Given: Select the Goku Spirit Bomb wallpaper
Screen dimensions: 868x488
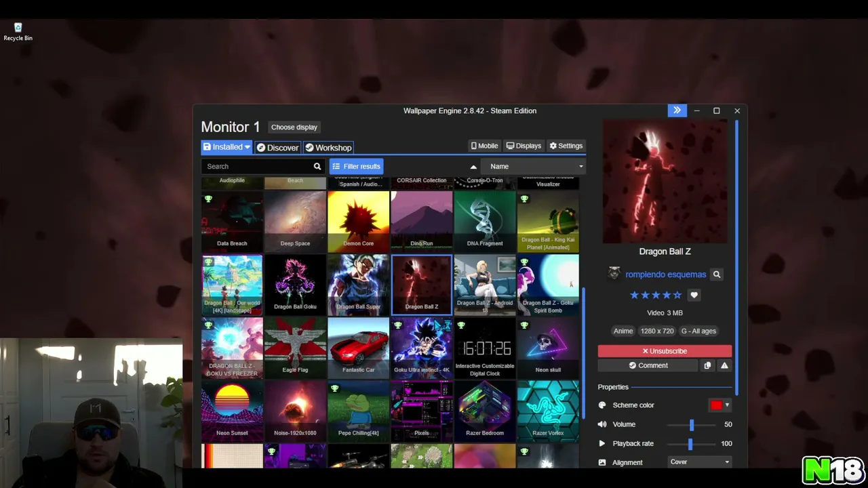Looking at the screenshot, I should pos(548,285).
